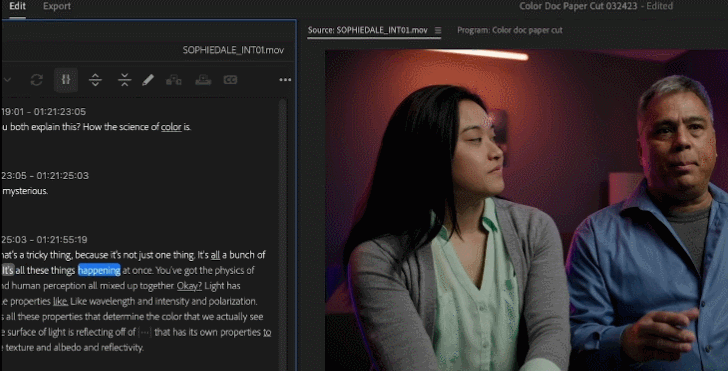Click the Source monitor video preview
728x371 pixels.
click(526, 210)
